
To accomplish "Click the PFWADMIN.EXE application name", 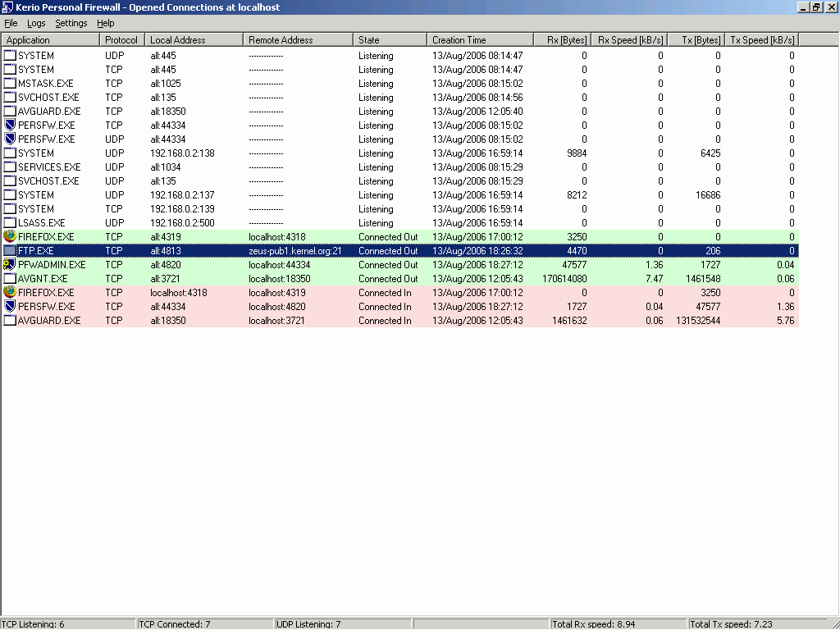I will point(52,265).
